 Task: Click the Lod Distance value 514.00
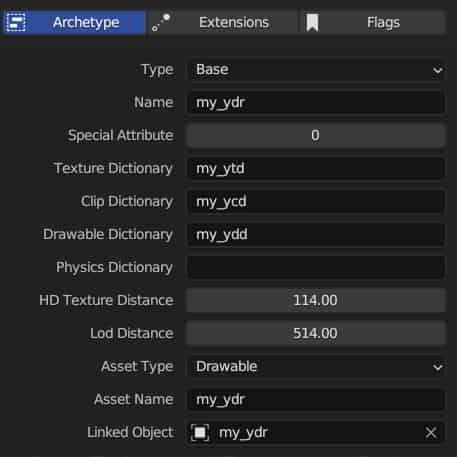pos(315,334)
